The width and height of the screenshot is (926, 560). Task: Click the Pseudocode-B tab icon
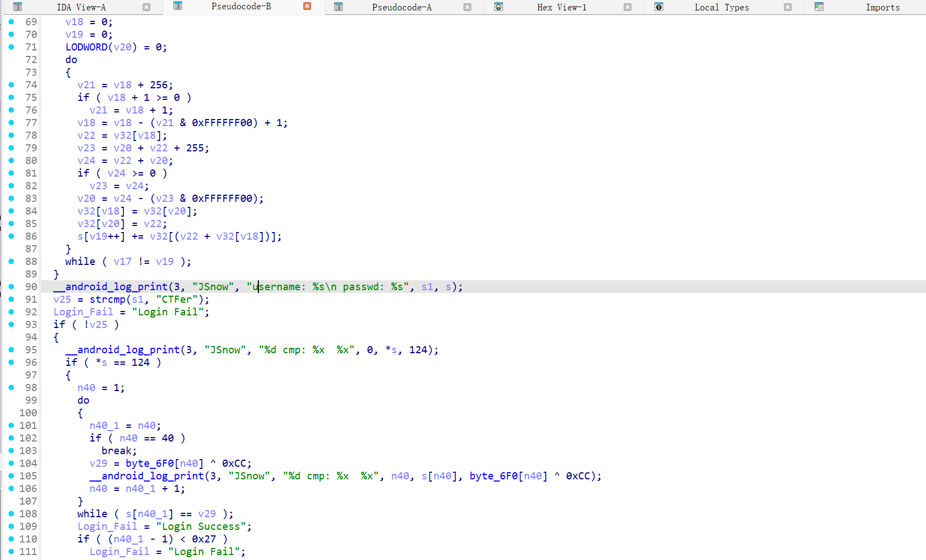[178, 6]
